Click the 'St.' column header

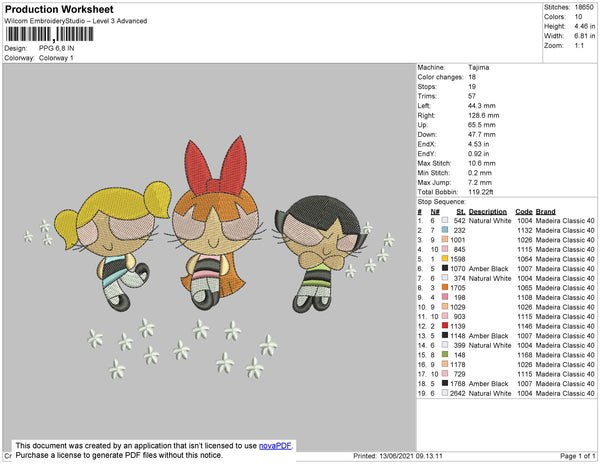[x=461, y=212]
